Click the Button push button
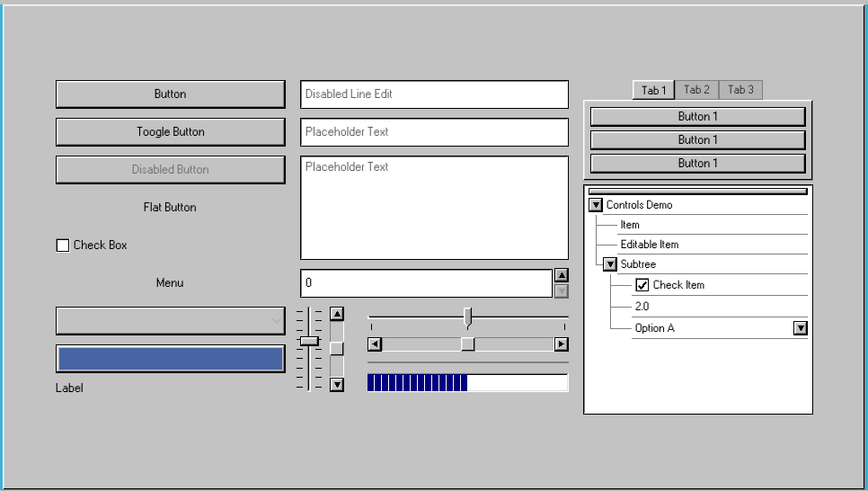 (x=171, y=94)
